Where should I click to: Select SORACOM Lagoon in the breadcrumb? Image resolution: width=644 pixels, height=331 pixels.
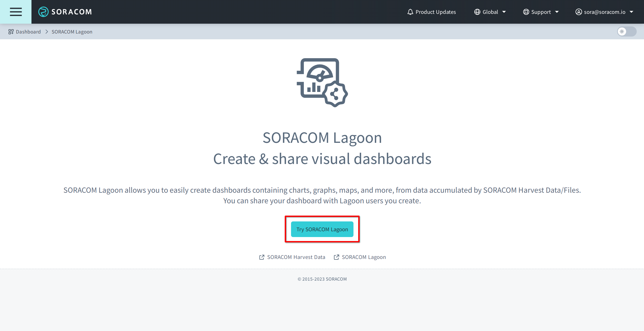pos(72,31)
